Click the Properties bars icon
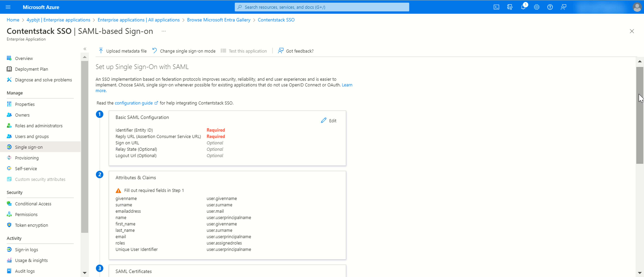Viewport: 644px width, 277px height. (9, 104)
